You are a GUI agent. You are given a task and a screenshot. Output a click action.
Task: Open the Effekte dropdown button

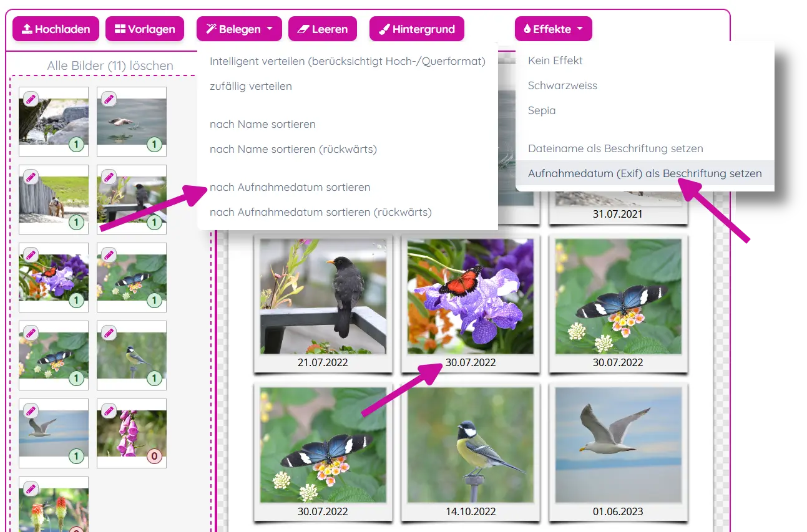click(553, 29)
